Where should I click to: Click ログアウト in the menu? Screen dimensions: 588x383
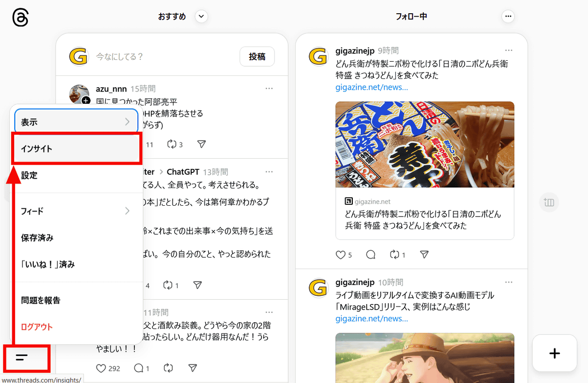(77, 327)
